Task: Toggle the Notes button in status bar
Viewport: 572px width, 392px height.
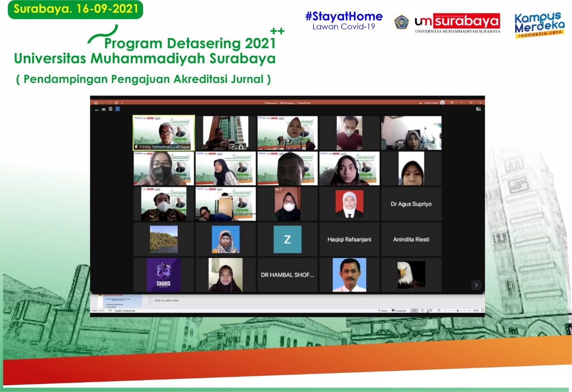Action: click(x=383, y=310)
